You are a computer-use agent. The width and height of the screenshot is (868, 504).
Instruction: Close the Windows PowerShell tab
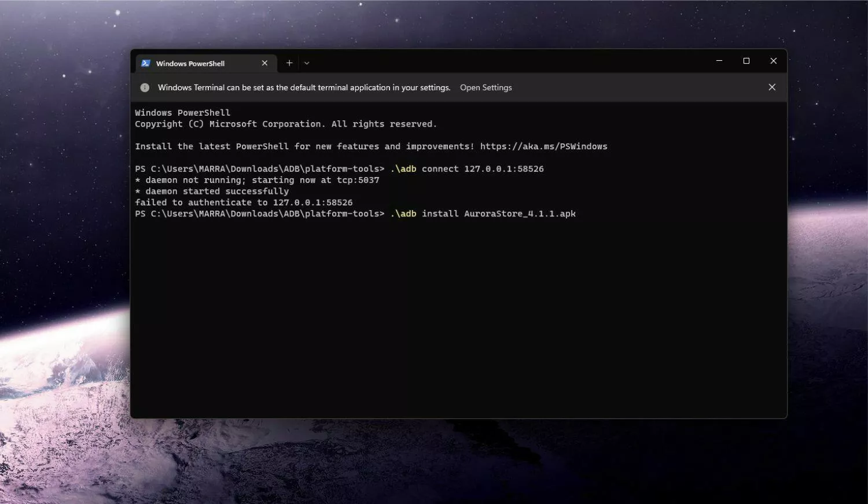pos(264,63)
